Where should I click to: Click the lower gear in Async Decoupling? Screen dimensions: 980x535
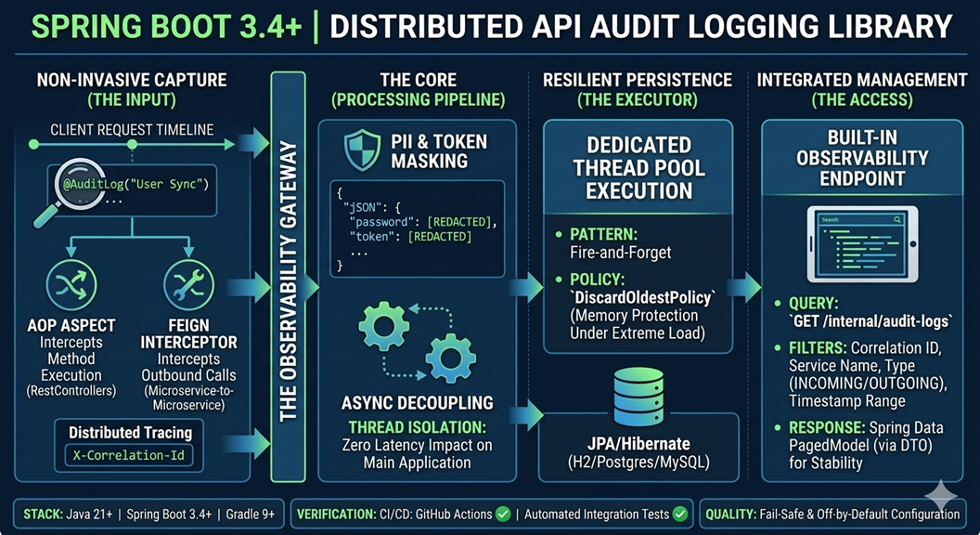click(450, 358)
